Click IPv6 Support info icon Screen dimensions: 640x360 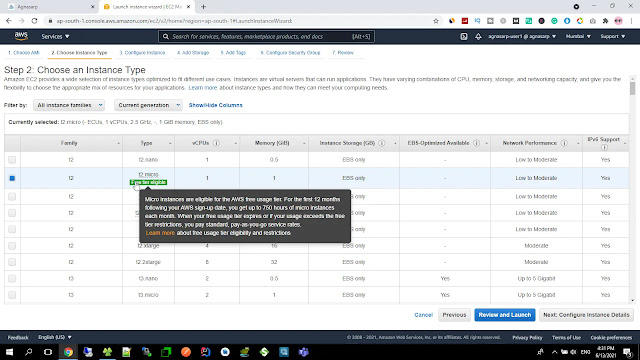click(x=604, y=148)
